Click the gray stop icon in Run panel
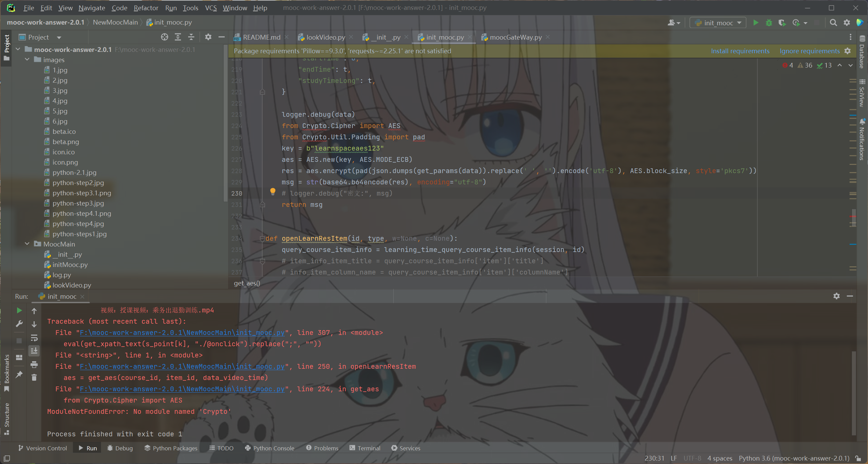The image size is (868, 464). [19, 340]
